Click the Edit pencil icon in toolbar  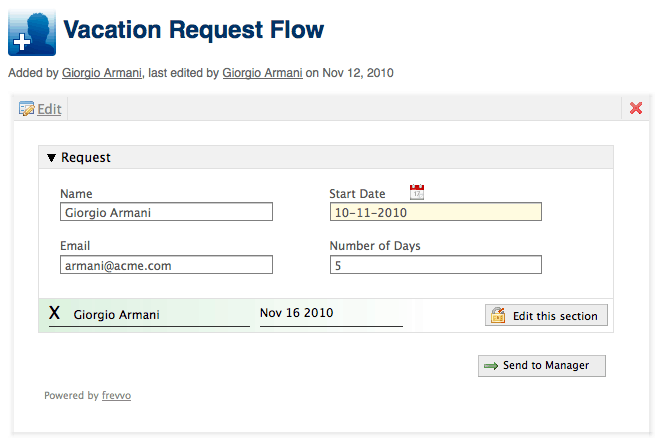click(x=27, y=109)
